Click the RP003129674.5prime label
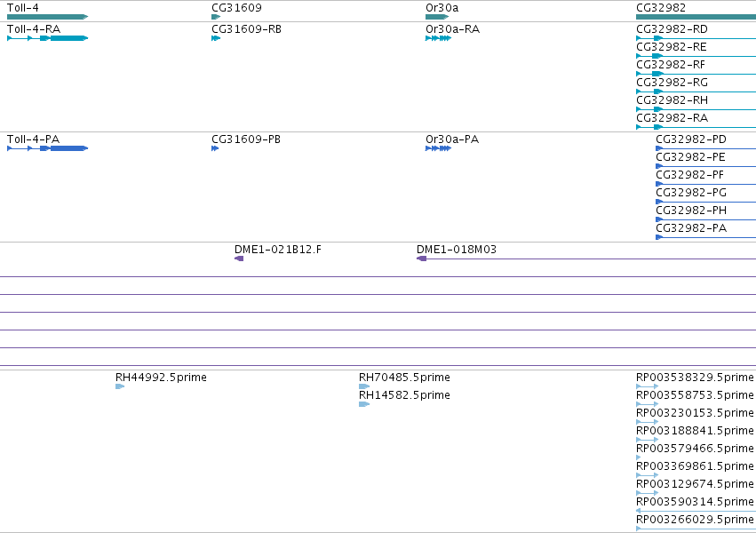The width and height of the screenshot is (756, 533). click(x=695, y=484)
